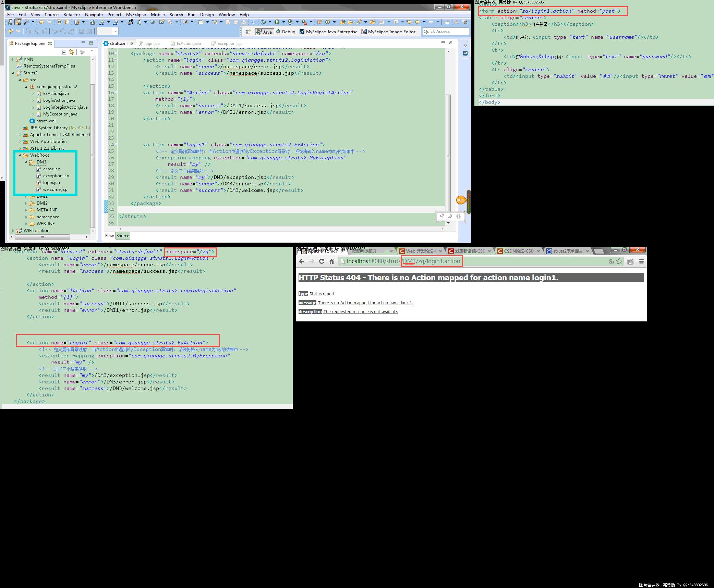The height and width of the screenshot is (588, 714).
Task: Open the Run button dropdown arrow
Action: (283, 22)
